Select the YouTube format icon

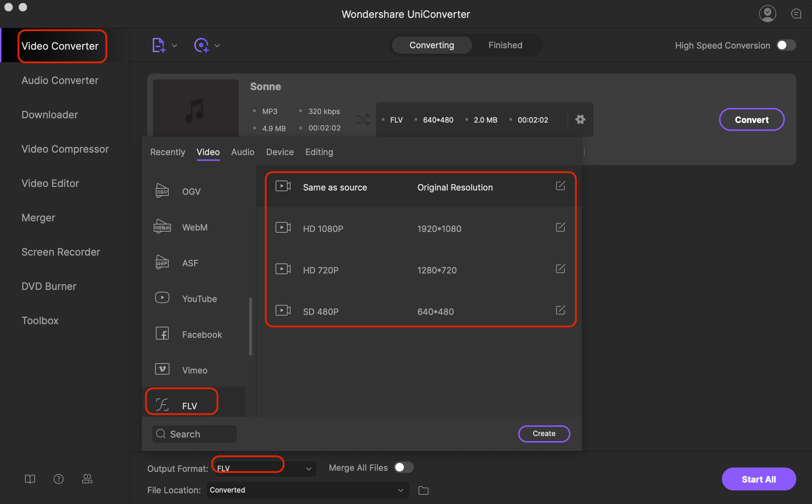163,298
